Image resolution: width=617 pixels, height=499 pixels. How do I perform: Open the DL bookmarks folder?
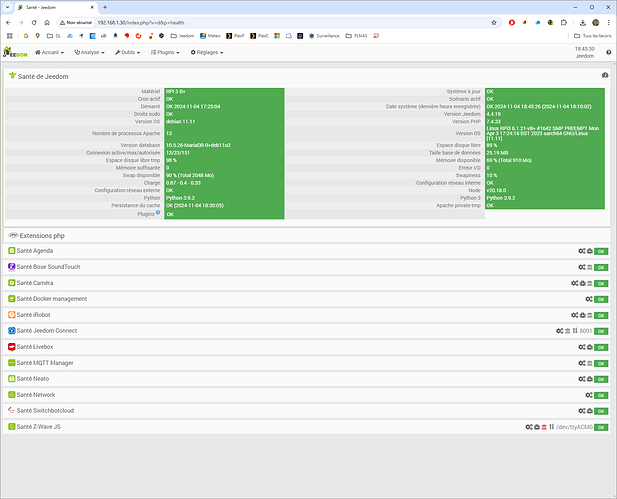(54, 36)
